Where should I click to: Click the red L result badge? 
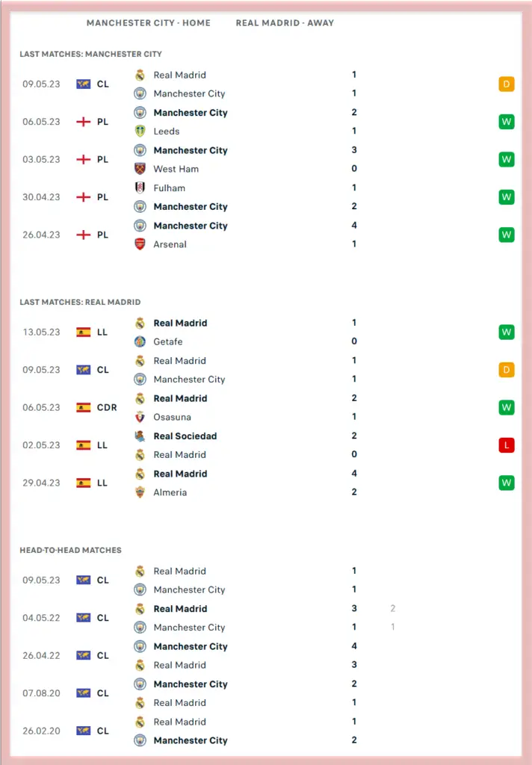pos(507,445)
